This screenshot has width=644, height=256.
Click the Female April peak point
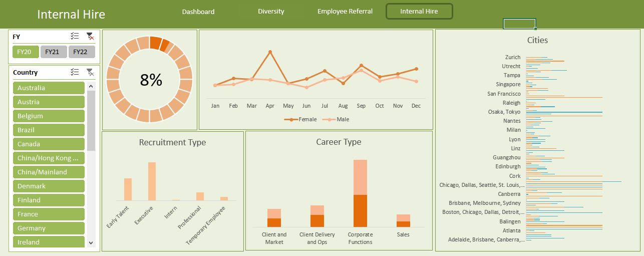[270, 52]
